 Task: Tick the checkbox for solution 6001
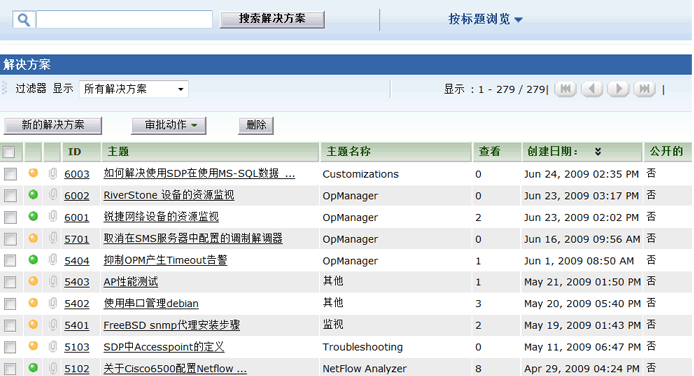click(x=10, y=217)
